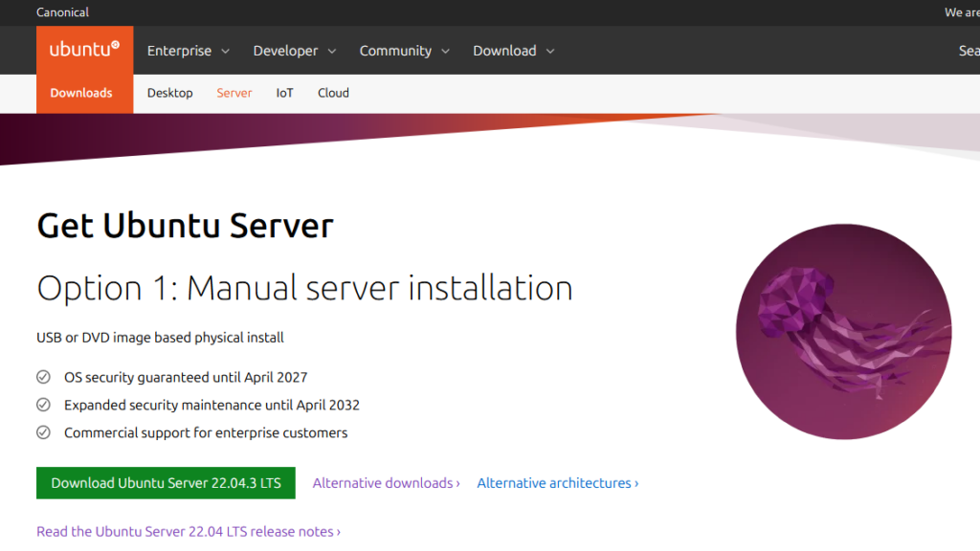Expand the Download chevron arrow

tap(550, 52)
